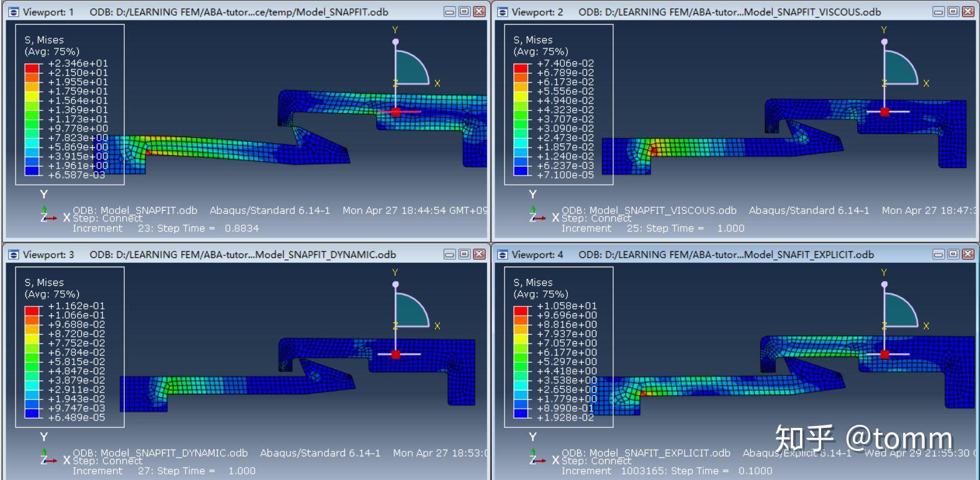Select Viewport 4 title bar SNAFIT_EXPLICIT.odb
Viewport: 980px width, 480px height.
[726, 254]
